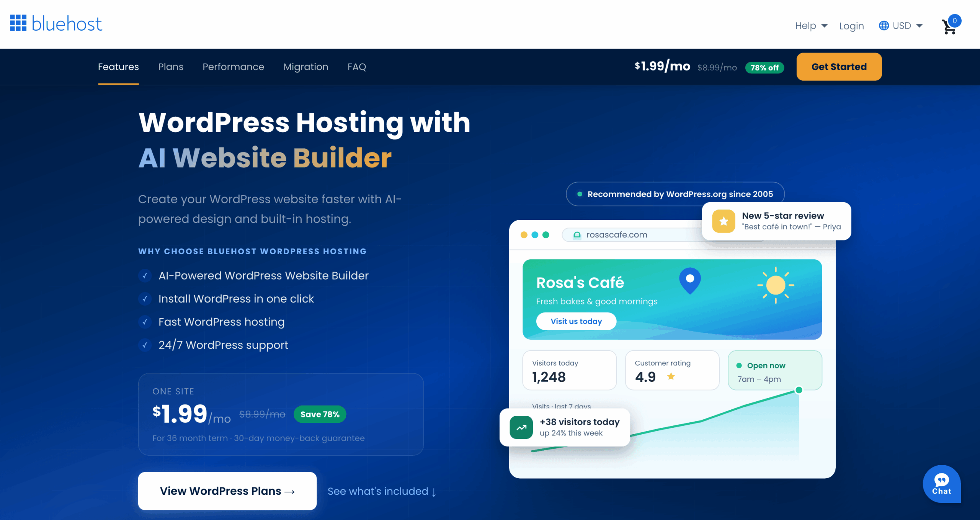Click Why Choose Bluehost WordPress Hosting heading
The width and height of the screenshot is (980, 520).
click(x=252, y=251)
